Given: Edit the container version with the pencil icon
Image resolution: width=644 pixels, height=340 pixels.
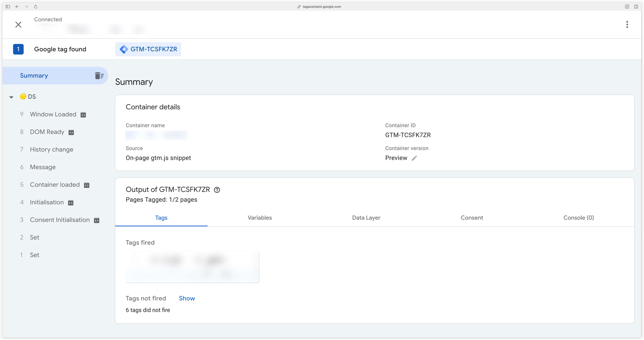Looking at the screenshot, I should click(414, 158).
